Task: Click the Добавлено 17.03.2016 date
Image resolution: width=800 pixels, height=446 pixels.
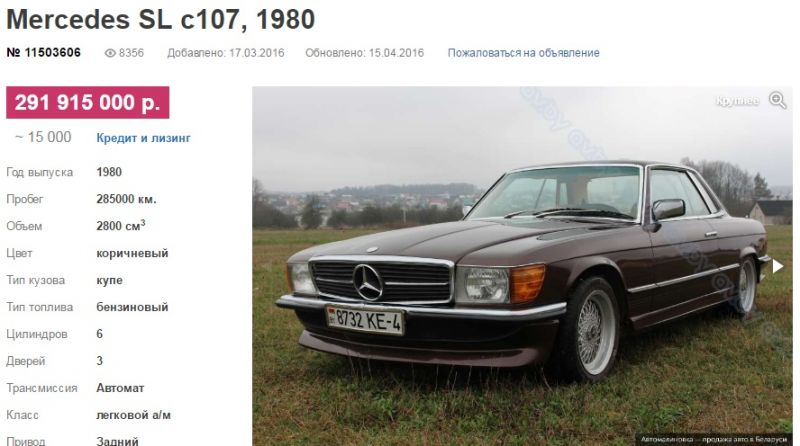Action: click(x=226, y=53)
